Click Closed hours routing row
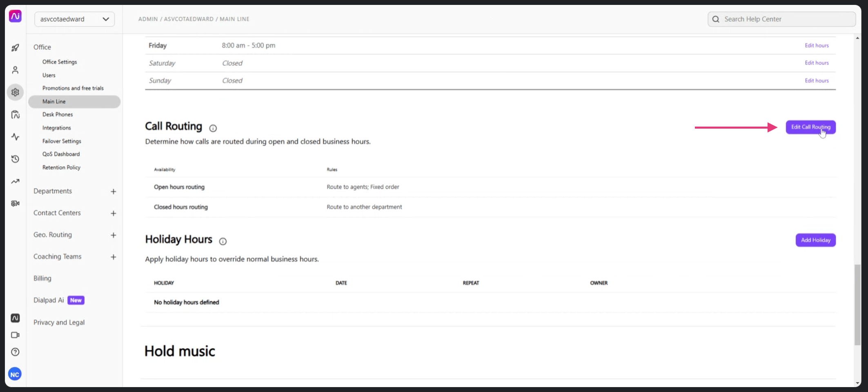Image resolution: width=868 pixels, height=392 pixels. 490,207
